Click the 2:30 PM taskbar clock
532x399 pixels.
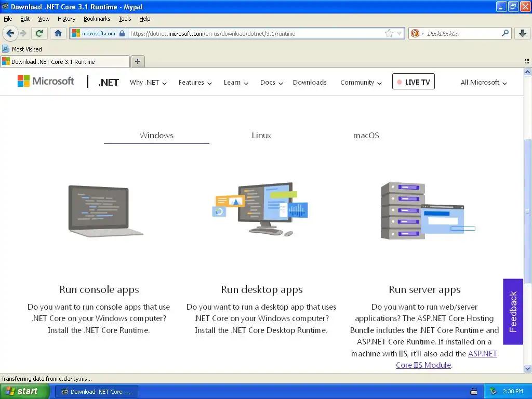[512, 392]
